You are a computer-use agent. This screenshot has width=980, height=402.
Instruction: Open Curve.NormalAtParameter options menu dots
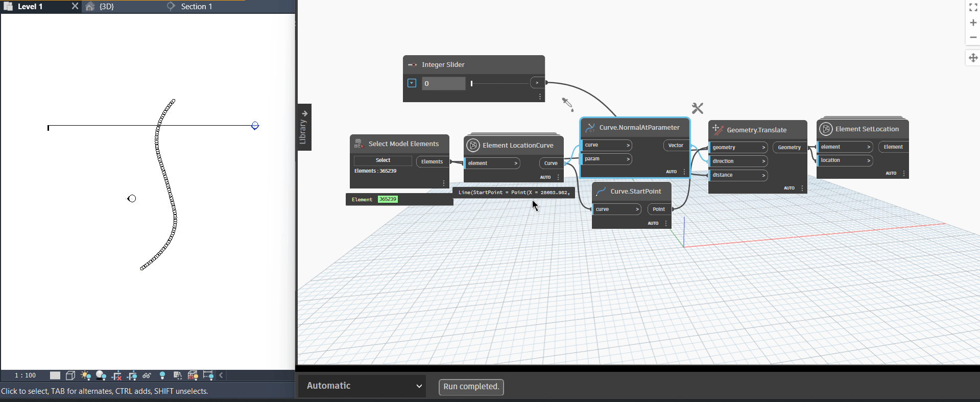pyautogui.click(x=684, y=172)
